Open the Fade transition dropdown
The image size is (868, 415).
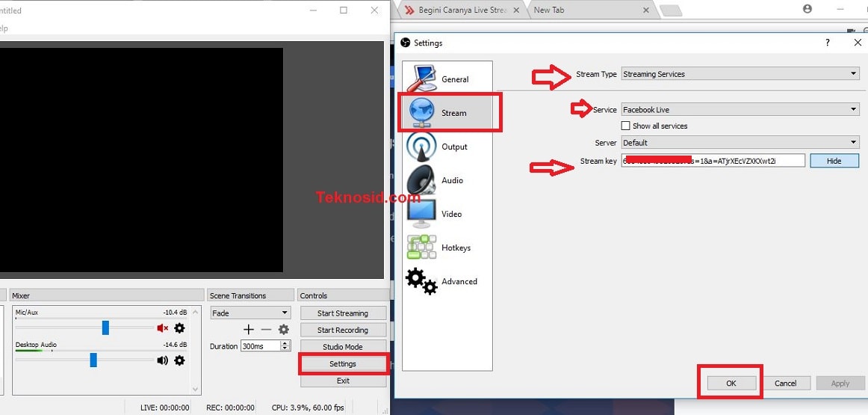point(250,313)
